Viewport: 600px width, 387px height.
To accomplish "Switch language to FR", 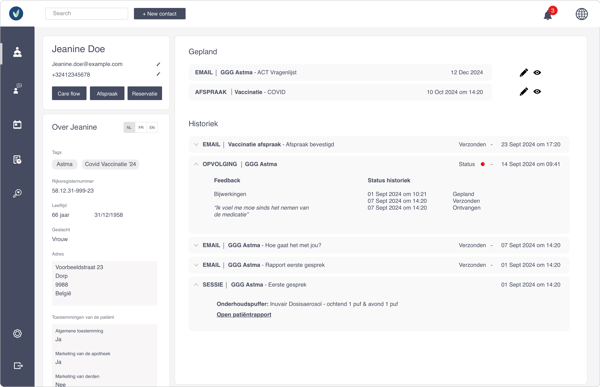I will click(141, 127).
